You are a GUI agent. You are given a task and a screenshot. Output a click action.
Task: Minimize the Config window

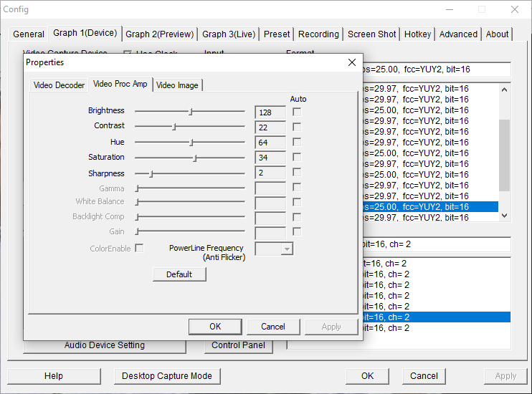(x=450, y=9)
